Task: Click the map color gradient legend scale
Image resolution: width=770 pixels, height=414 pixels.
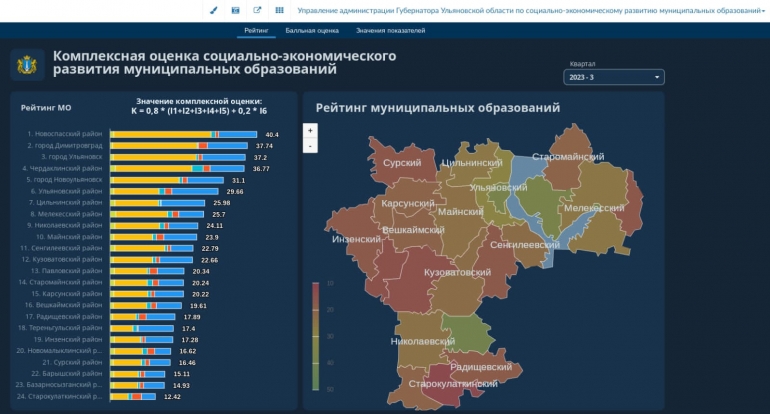Action: [316, 336]
